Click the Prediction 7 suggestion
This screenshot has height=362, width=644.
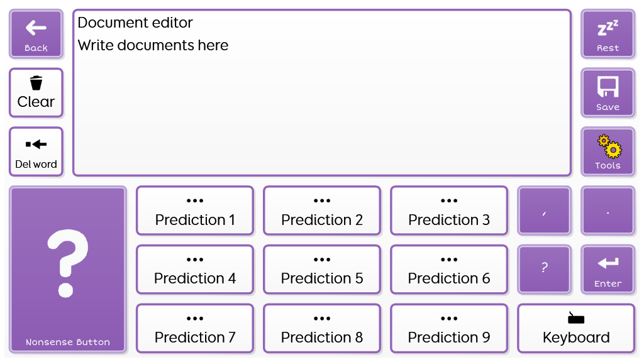[x=195, y=329]
